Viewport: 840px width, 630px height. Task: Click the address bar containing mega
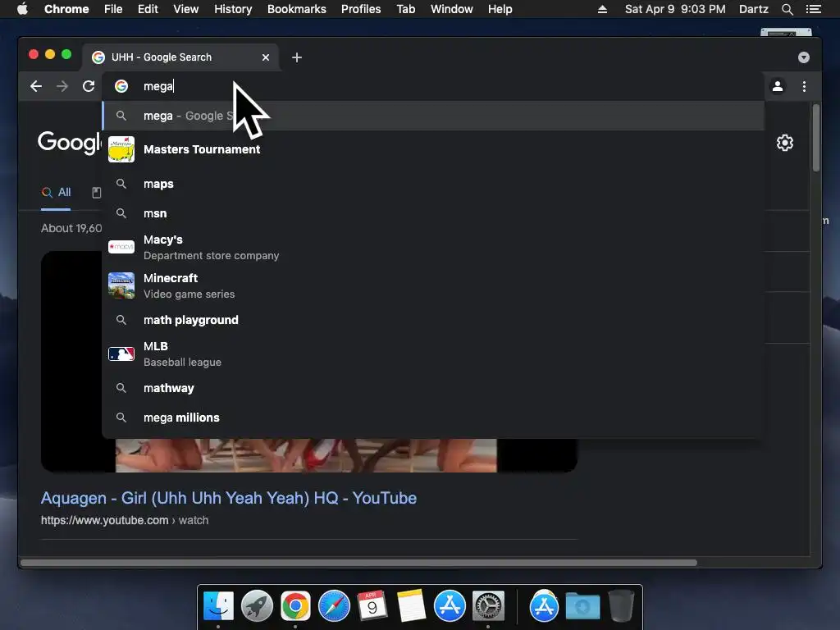pos(433,86)
